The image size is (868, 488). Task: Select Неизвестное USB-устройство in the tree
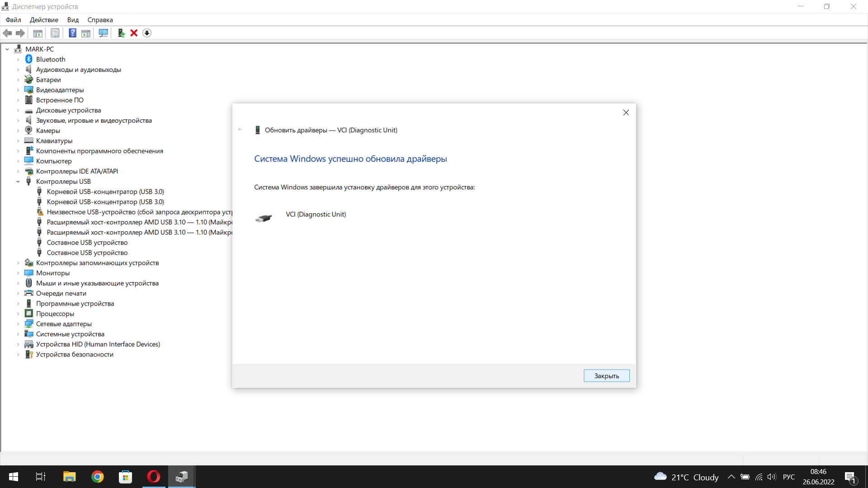136,212
